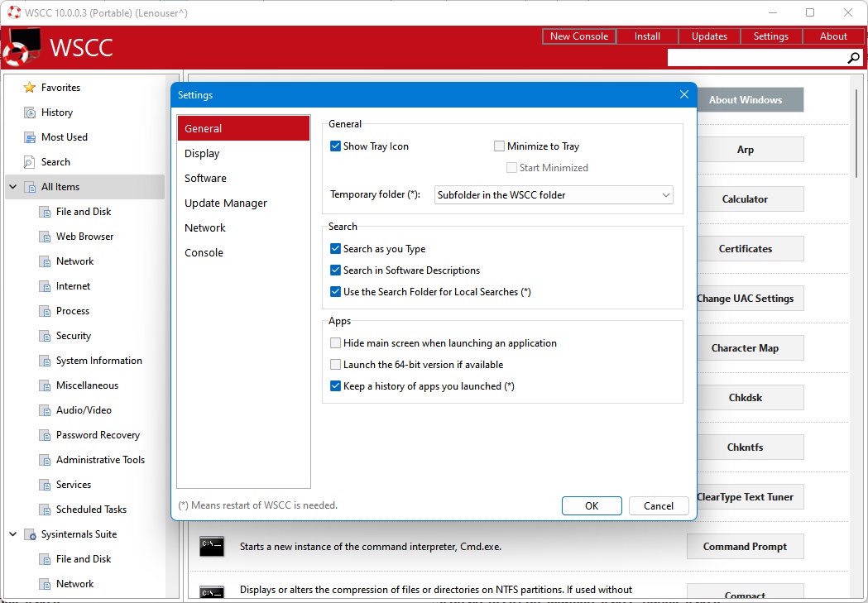Toggle Search as you Type checkbox
Image resolution: width=868 pixels, height=603 pixels.
coord(335,248)
